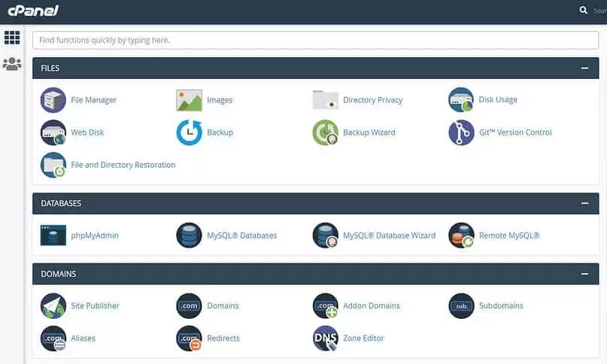Open the Site Publisher link
The width and height of the screenshot is (607, 364).
coord(95,306)
